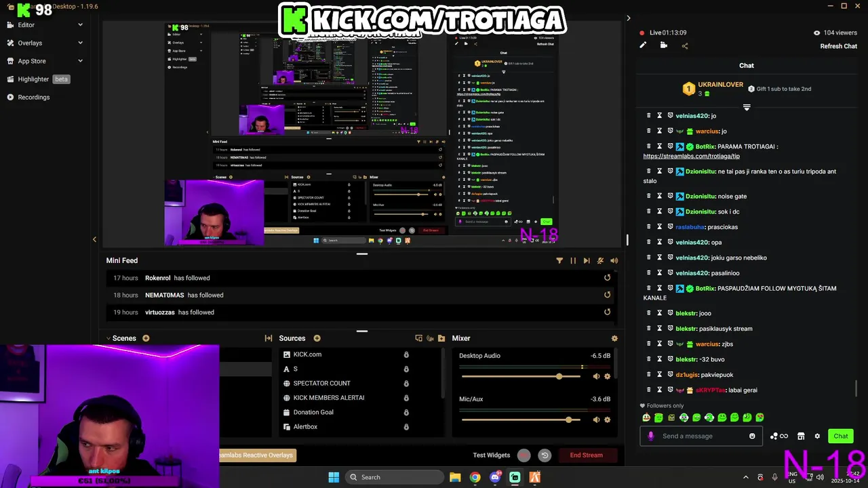
Task: Open Mic/Aux settings gear
Action: coord(607,420)
